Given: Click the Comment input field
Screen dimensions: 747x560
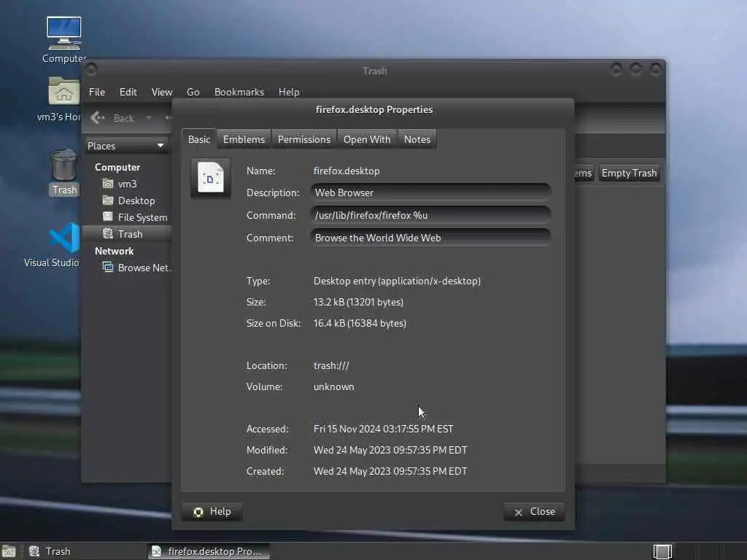Looking at the screenshot, I should 430,238.
